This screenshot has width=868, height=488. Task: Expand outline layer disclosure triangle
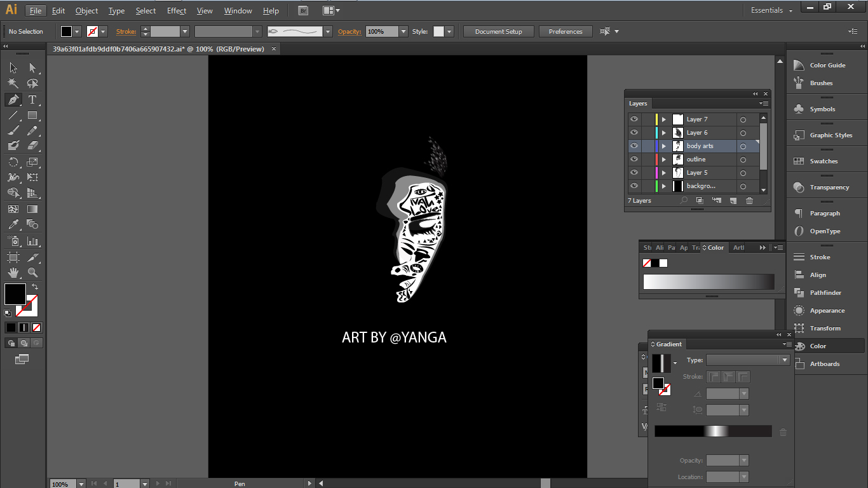663,159
